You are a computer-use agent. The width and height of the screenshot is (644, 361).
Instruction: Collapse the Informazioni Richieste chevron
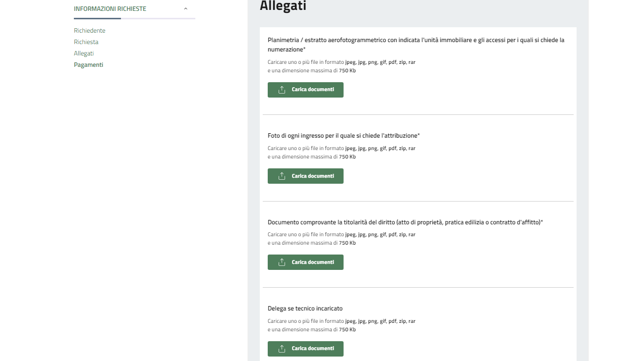[x=185, y=9]
